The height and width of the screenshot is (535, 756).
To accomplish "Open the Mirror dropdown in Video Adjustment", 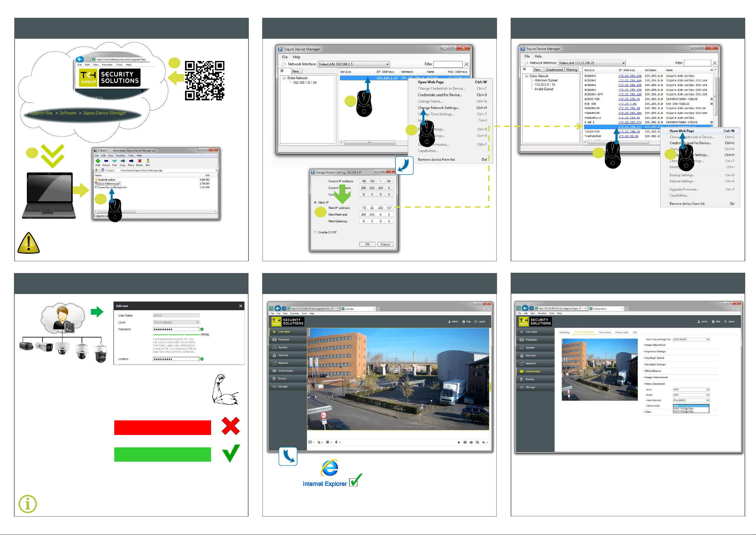I will point(691,390).
